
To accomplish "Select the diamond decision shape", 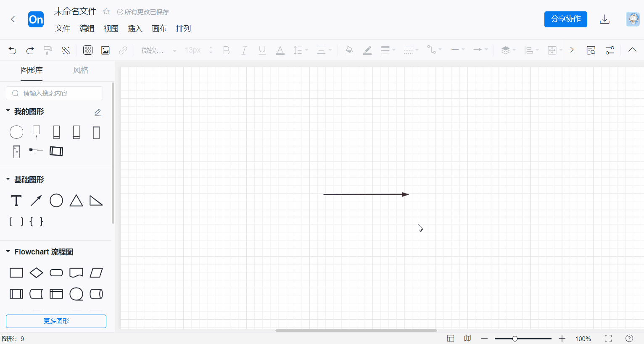I will [36, 273].
